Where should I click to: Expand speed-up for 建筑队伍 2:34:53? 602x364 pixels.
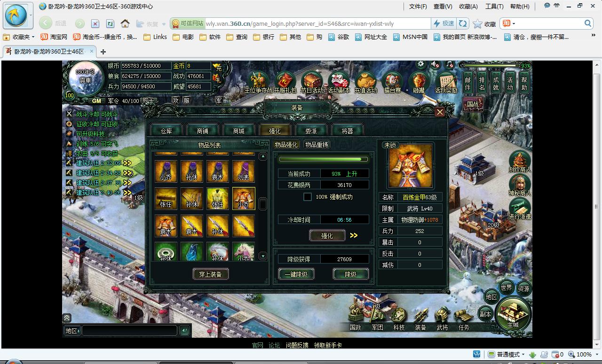[x=127, y=173]
